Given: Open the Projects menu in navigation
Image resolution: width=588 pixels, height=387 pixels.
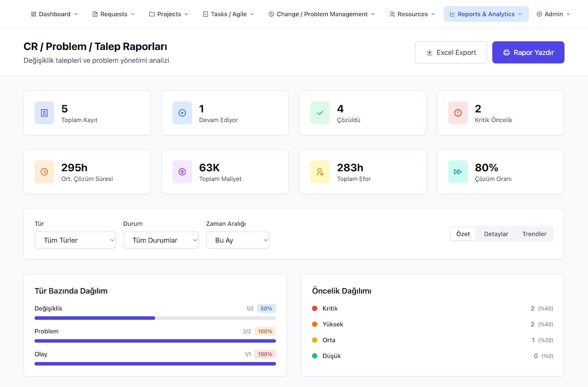Looking at the screenshot, I should [x=169, y=14].
